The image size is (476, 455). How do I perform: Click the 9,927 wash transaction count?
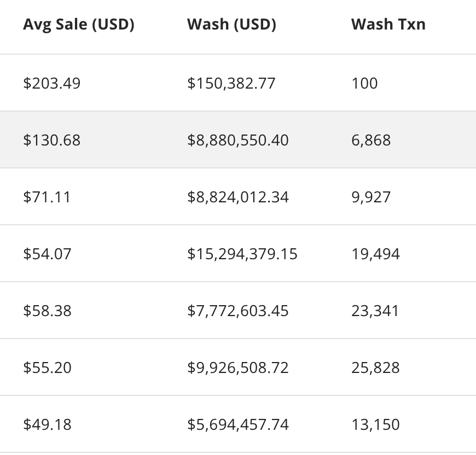tap(371, 197)
